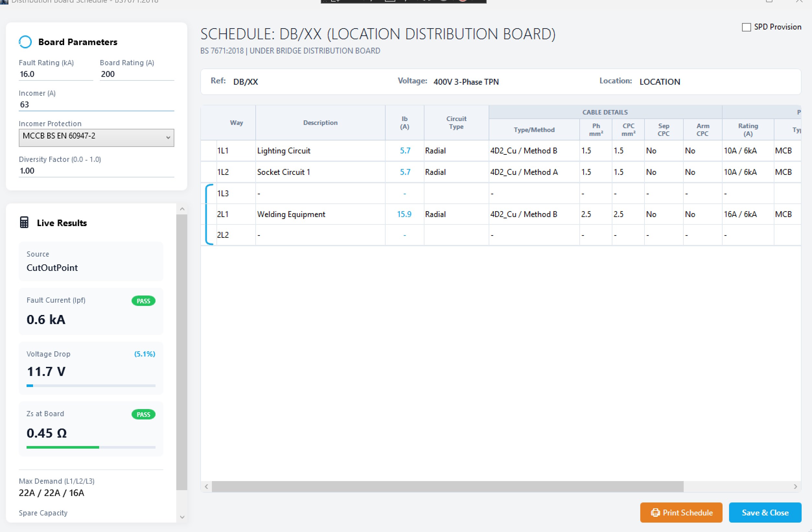Click the scroll-down arrow in Live Results
Viewport: 812px width, 532px height.
point(182,517)
